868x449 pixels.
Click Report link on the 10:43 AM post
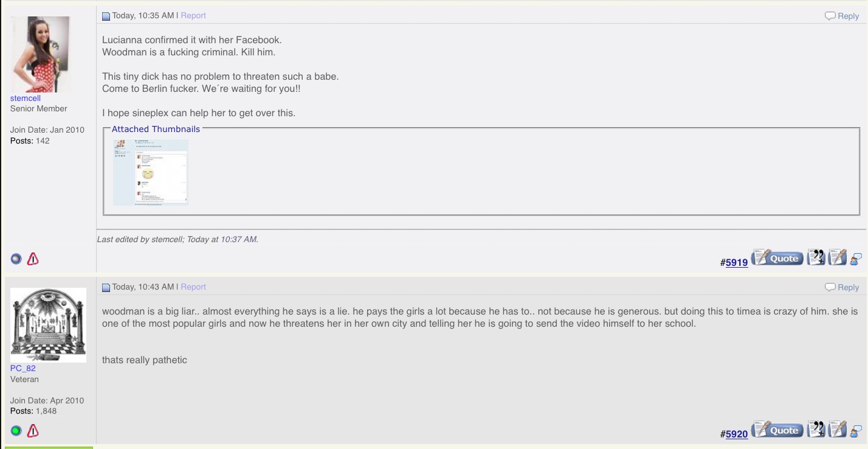pos(193,287)
